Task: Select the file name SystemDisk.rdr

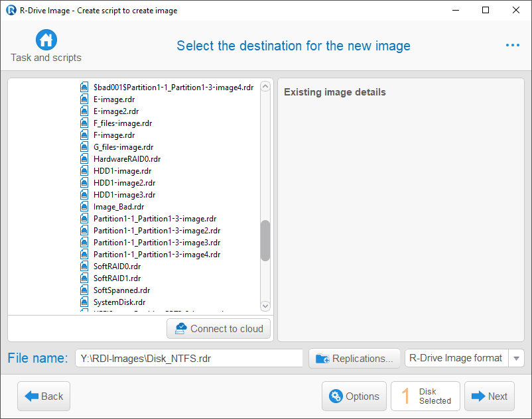Action: [119, 302]
